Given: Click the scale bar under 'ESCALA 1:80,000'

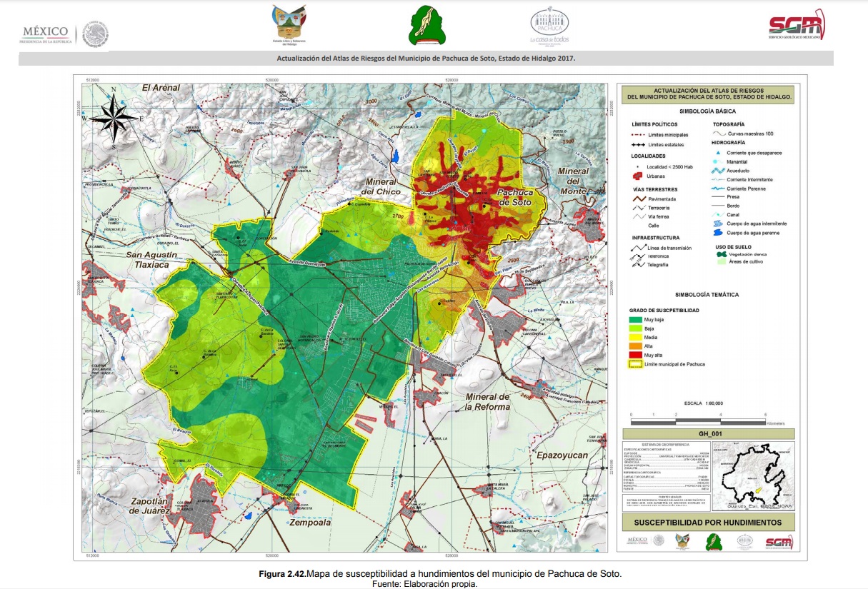Looking at the screenshot, I should coord(697,423).
